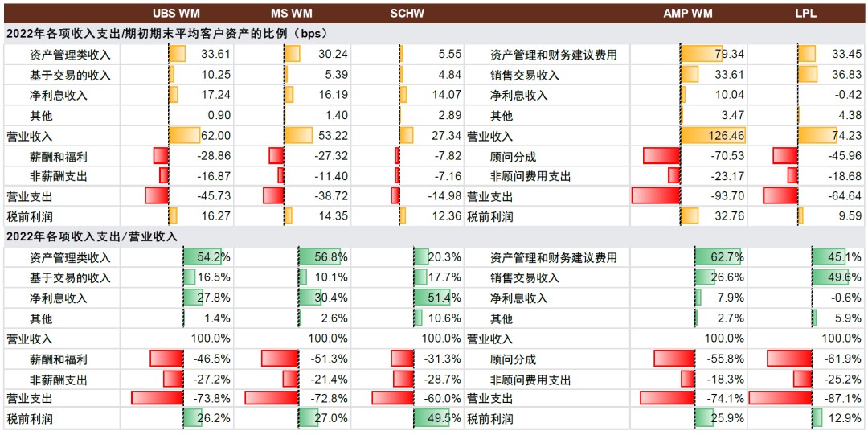This screenshot has width=868, height=435.
Task: Select the MS WM column header
Action: click(x=291, y=13)
